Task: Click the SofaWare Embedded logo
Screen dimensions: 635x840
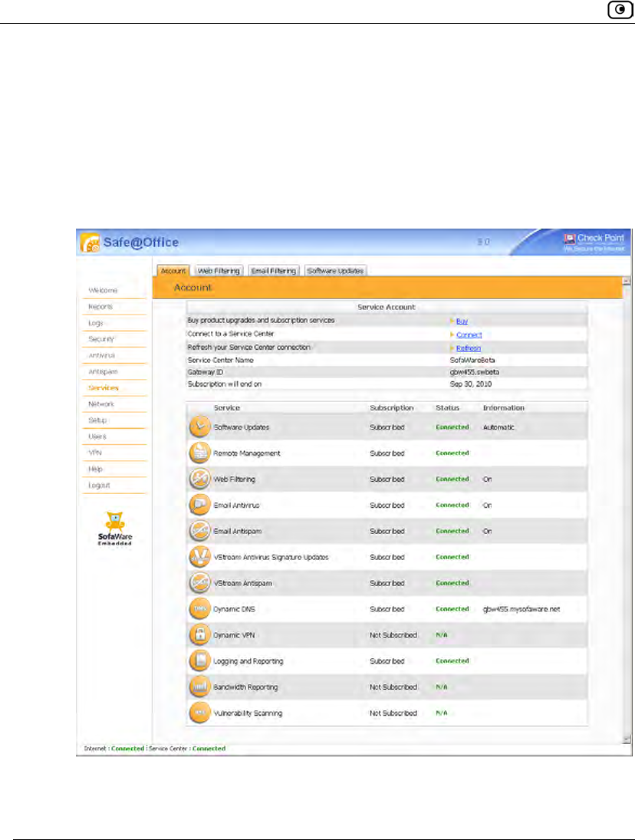Action: point(114,529)
